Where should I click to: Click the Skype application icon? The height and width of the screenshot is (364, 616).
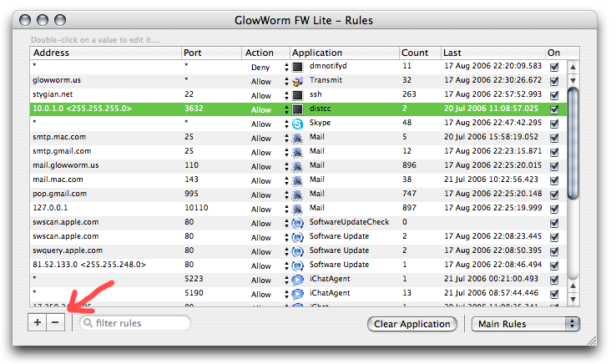(x=298, y=124)
